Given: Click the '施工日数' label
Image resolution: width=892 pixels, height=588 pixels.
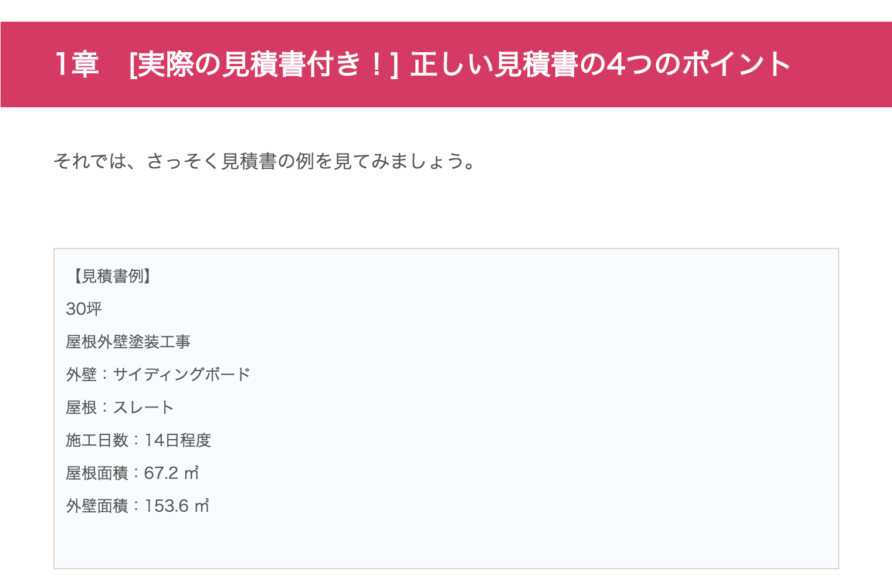Looking at the screenshot, I should pos(97,440).
